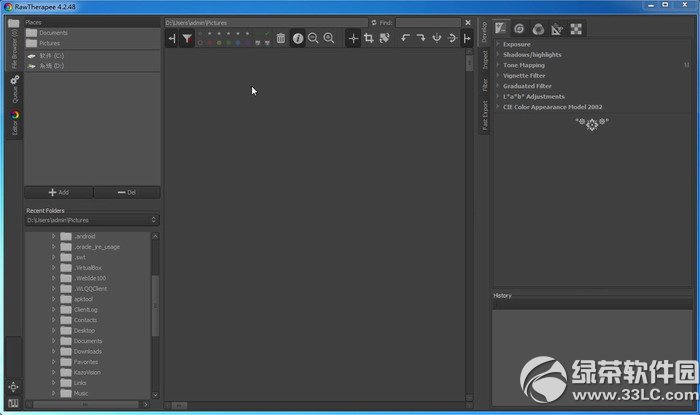Select the crop tool icon
Screen dimensions: 700x415
click(369, 38)
